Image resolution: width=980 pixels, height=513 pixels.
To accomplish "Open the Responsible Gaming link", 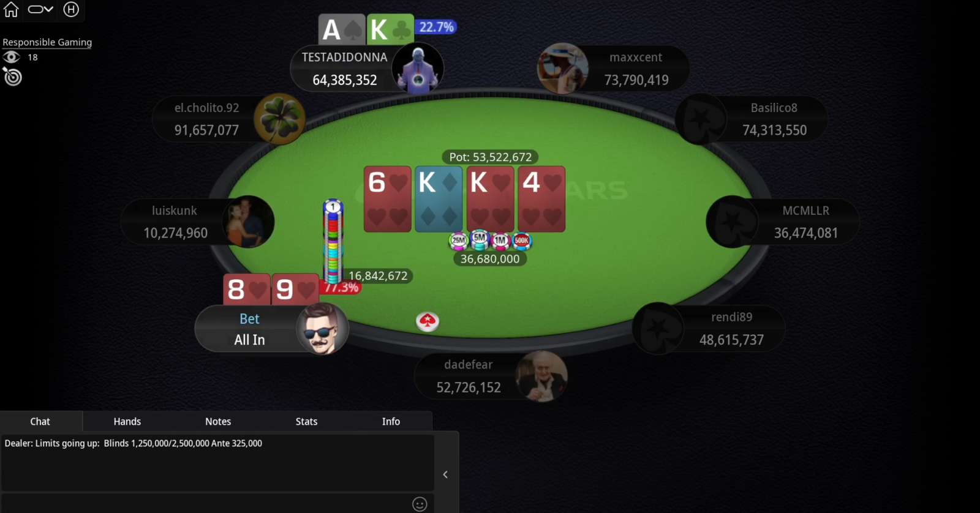I will coord(47,42).
